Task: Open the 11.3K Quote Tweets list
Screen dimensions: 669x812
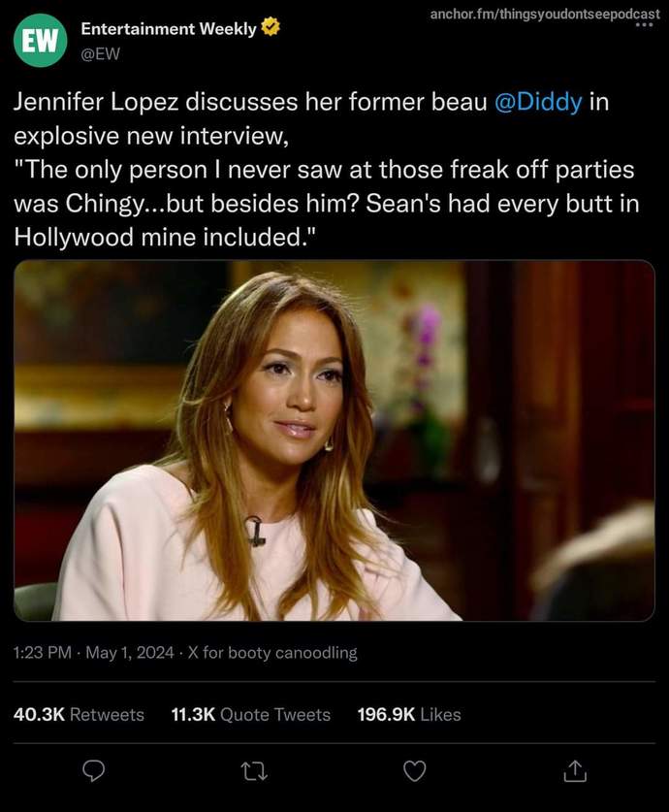Action: tap(251, 715)
